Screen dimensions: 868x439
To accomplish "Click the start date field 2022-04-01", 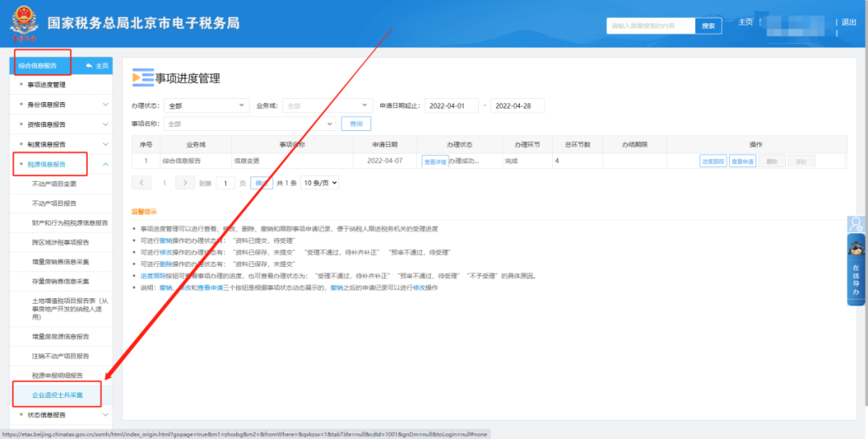I will tap(451, 106).
